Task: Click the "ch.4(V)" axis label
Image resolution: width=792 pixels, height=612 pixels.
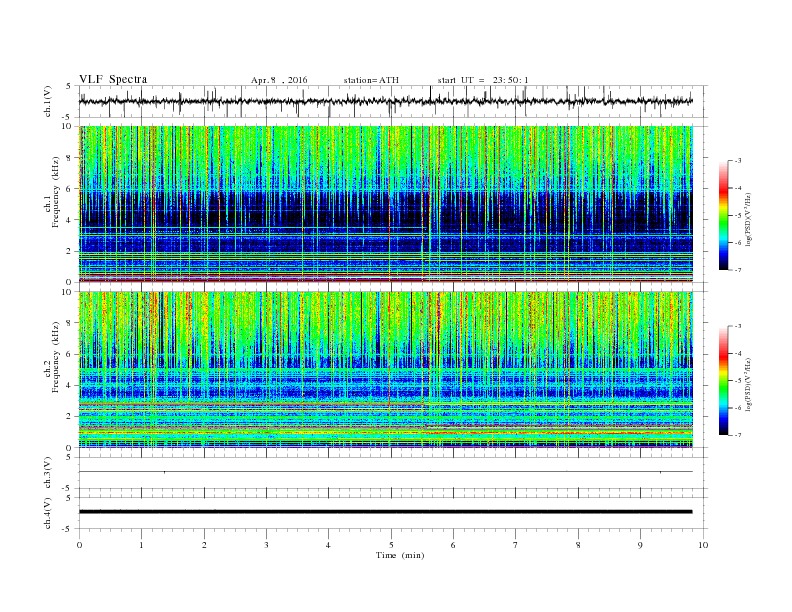Action: coord(47,513)
